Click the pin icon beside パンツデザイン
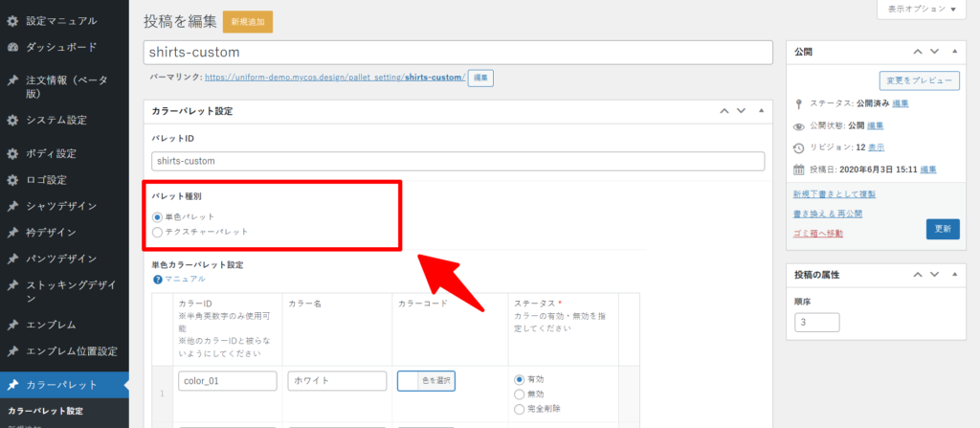Screen dimensions: 980x428 coord(12,259)
